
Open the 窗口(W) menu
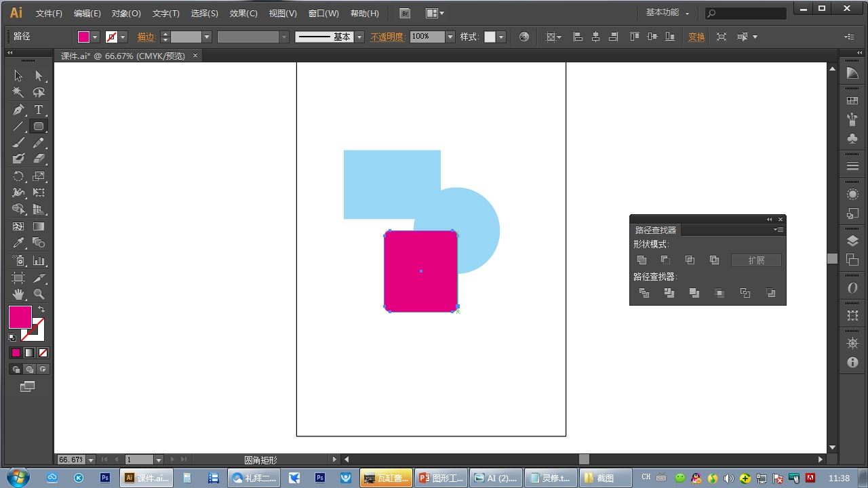pos(323,14)
